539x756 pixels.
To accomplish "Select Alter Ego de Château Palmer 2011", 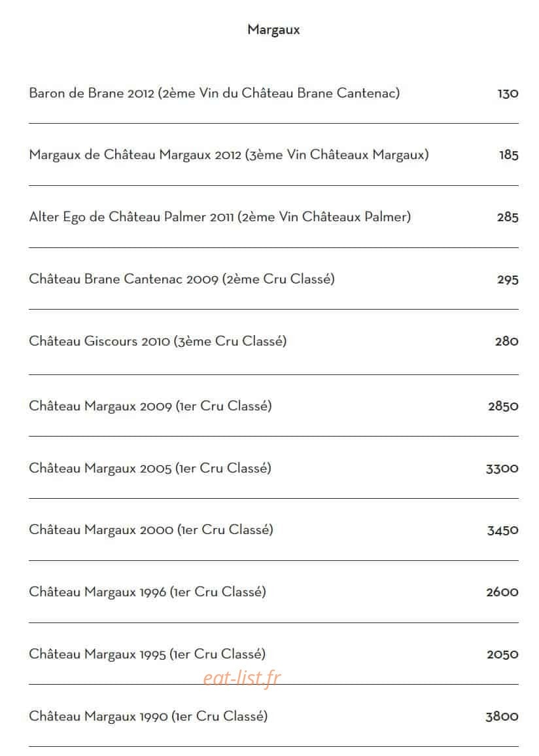I will (220, 217).
